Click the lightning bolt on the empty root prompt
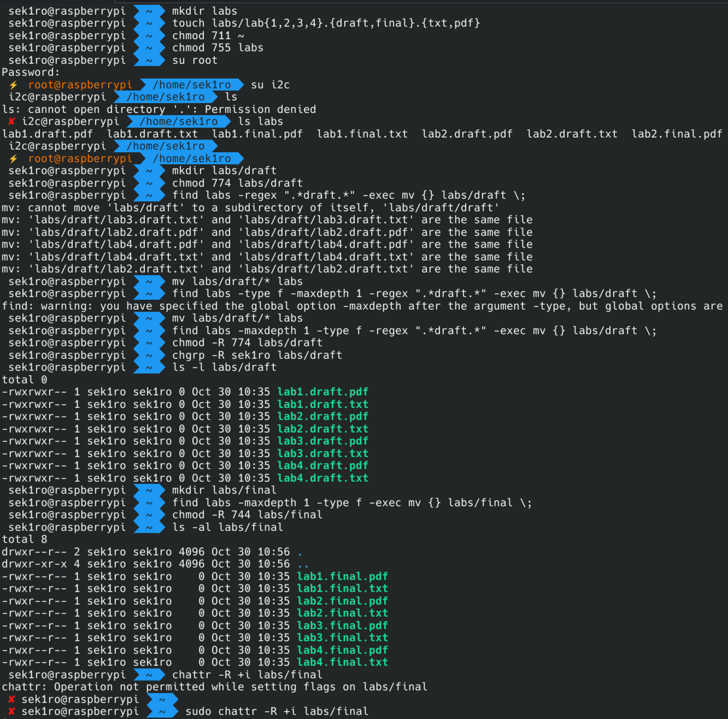This screenshot has width=728, height=719. pyautogui.click(x=13, y=158)
